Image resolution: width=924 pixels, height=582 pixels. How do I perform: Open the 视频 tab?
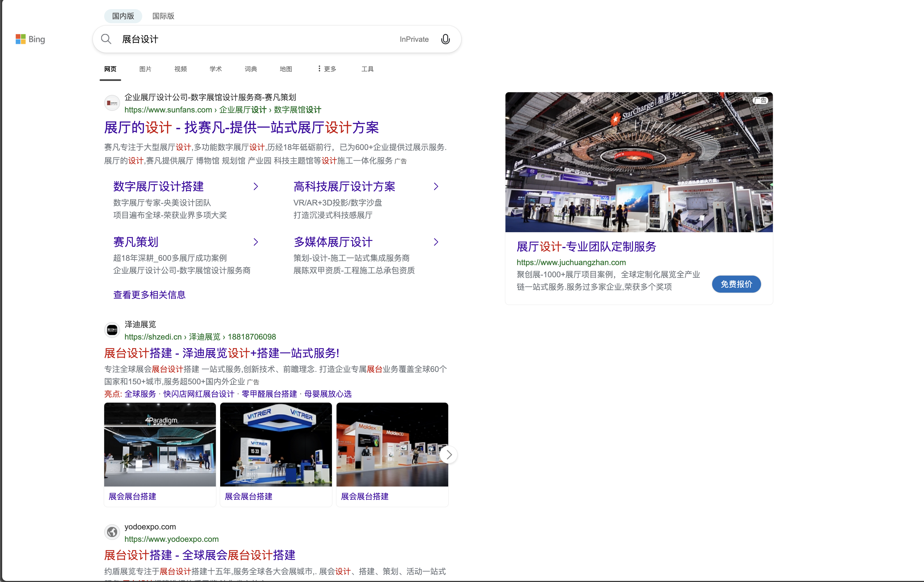point(180,69)
